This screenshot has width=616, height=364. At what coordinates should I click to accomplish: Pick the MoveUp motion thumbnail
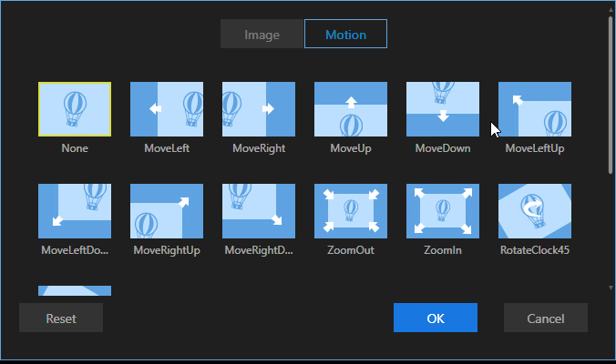(x=351, y=109)
